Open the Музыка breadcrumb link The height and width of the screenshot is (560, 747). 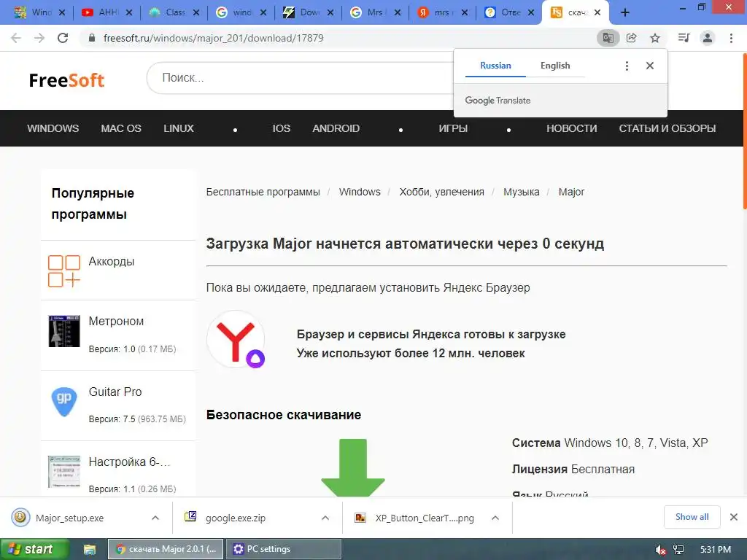pos(521,192)
